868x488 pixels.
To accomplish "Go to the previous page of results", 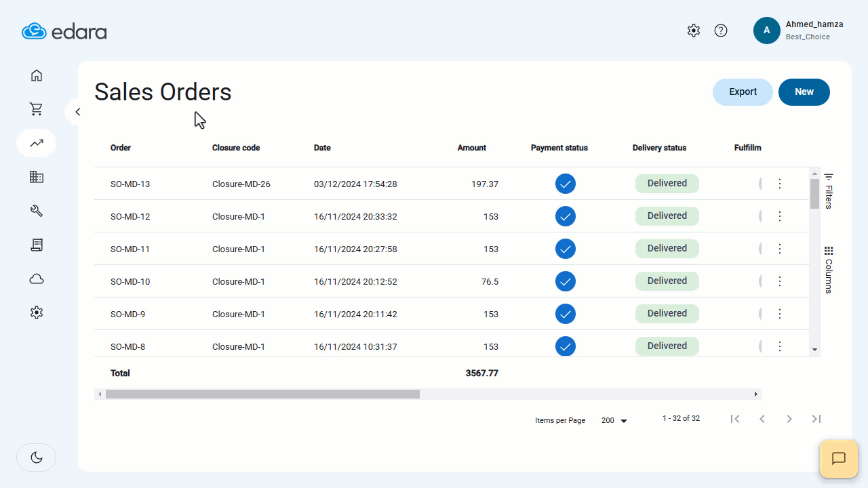I will point(762,419).
